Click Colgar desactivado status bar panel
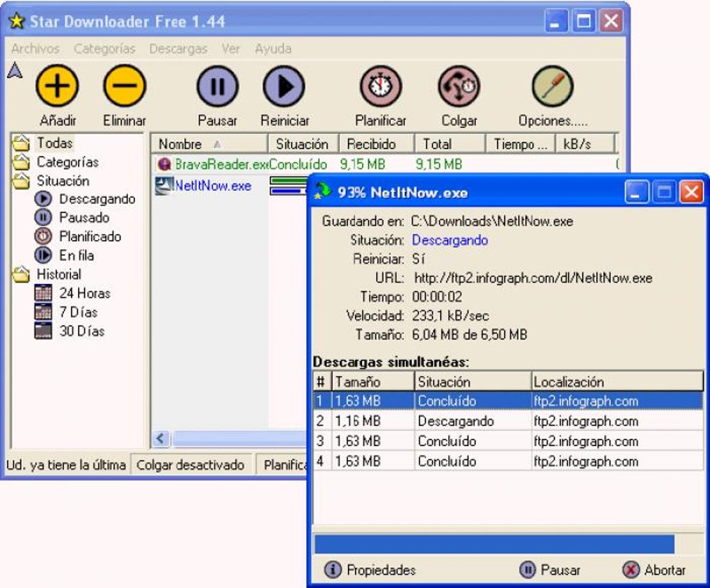 point(190,465)
